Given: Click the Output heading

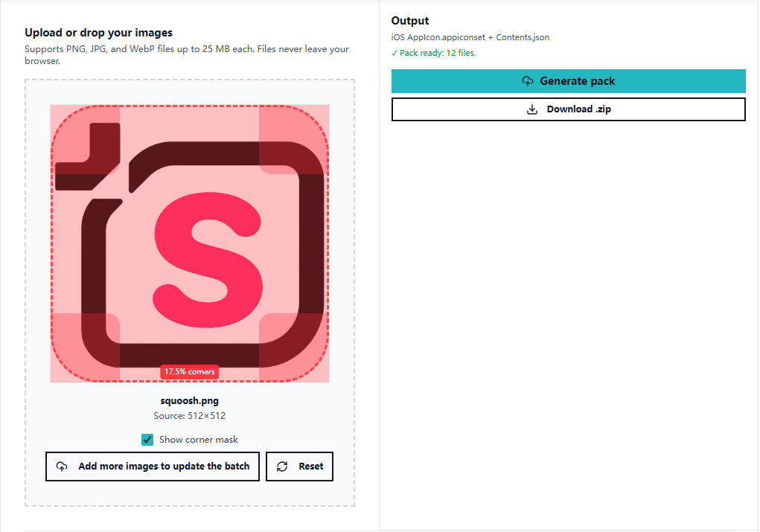Looking at the screenshot, I should (410, 21).
